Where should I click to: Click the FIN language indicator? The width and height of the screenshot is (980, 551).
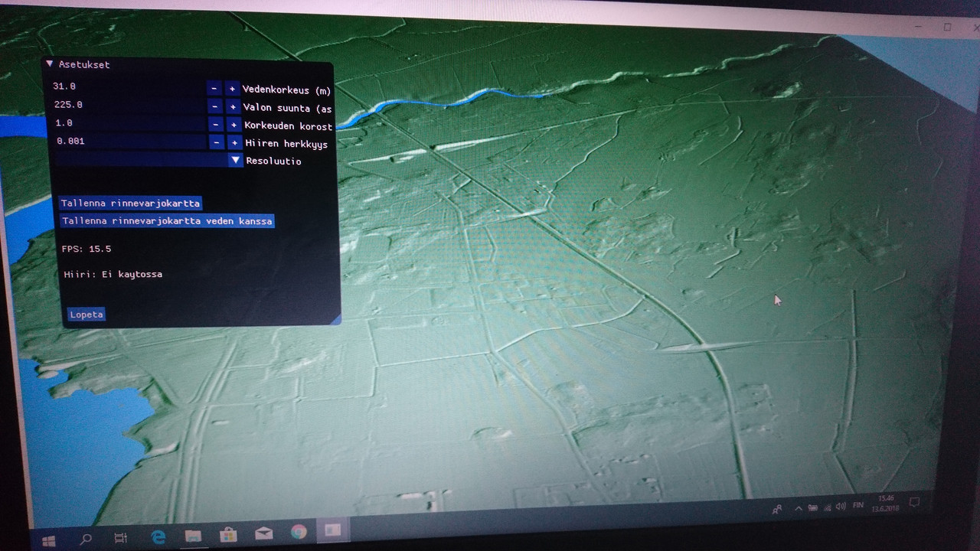[858, 505]
